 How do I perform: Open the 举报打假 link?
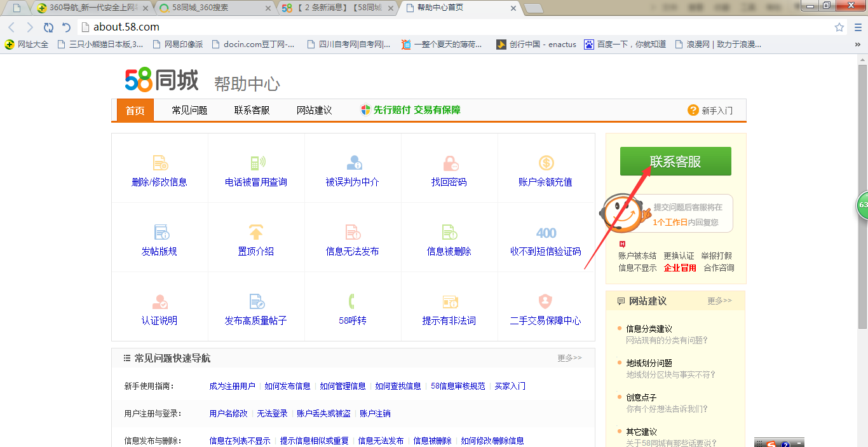pyautogui.click(x=717, y=256)
